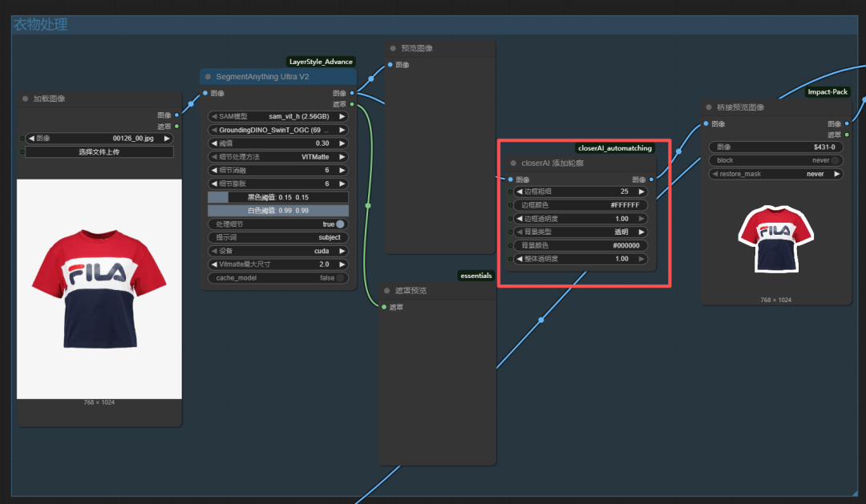Click the 背景颜色 widget input socket dot
Viewport: 866px width, 504px height.
[x=510, y=246]
